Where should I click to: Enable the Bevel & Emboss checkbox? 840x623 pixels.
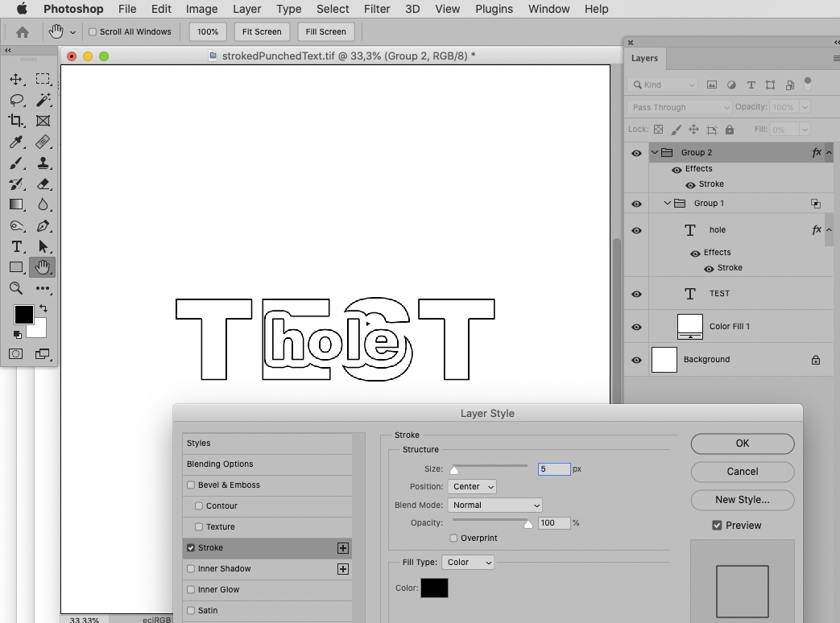tap(191, 485)
